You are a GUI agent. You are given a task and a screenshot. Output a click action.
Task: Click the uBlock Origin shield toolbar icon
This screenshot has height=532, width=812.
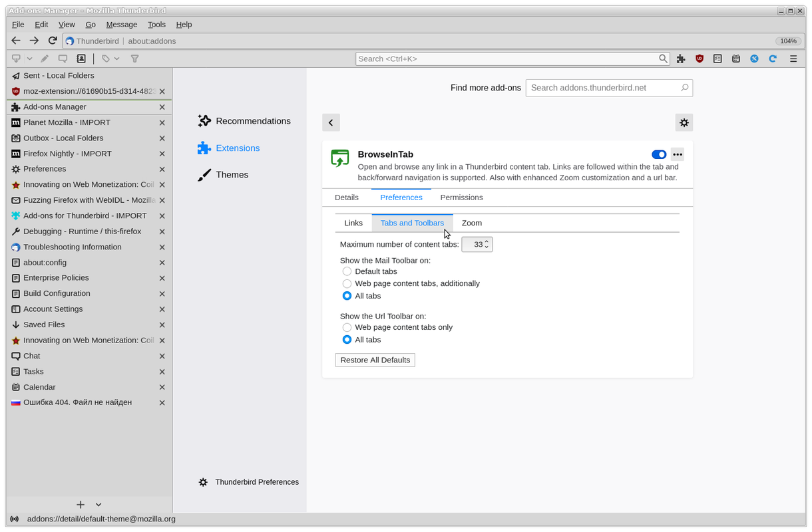click(x=700, y=59)
